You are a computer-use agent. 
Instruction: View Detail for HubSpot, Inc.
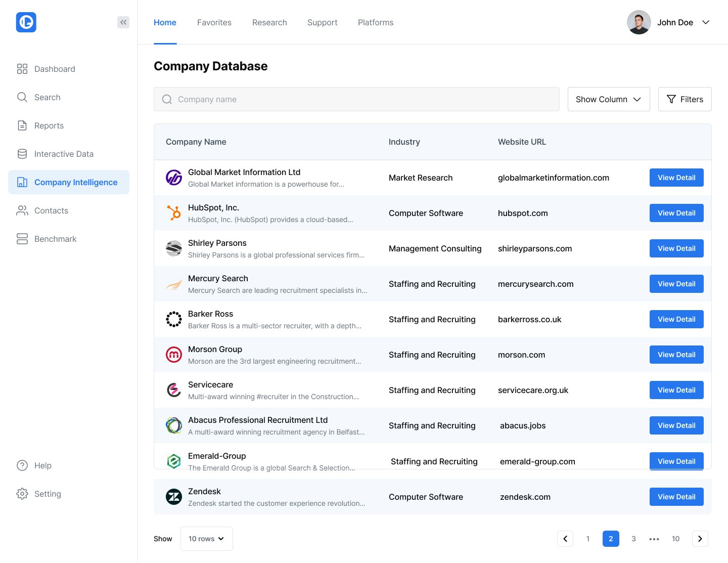pos(676,213)
